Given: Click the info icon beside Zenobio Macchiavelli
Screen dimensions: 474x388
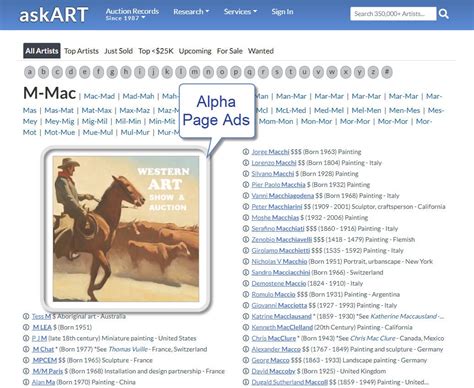Looking at the screenshot, I should 246,240.
